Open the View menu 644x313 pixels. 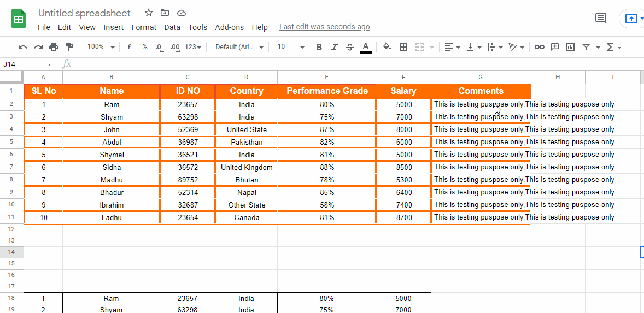click(87, 27)
